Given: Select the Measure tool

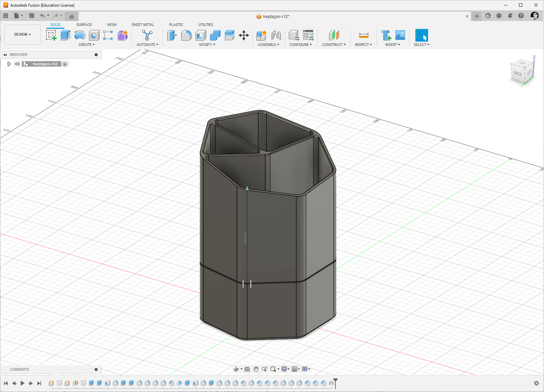Looking at the screenshot, I should coord(363,35).
